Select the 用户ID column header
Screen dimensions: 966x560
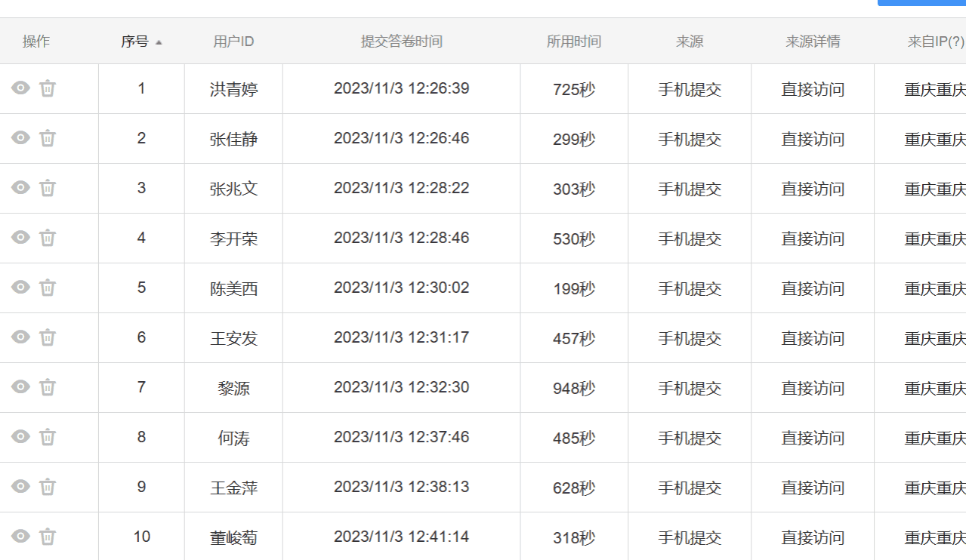233,42
